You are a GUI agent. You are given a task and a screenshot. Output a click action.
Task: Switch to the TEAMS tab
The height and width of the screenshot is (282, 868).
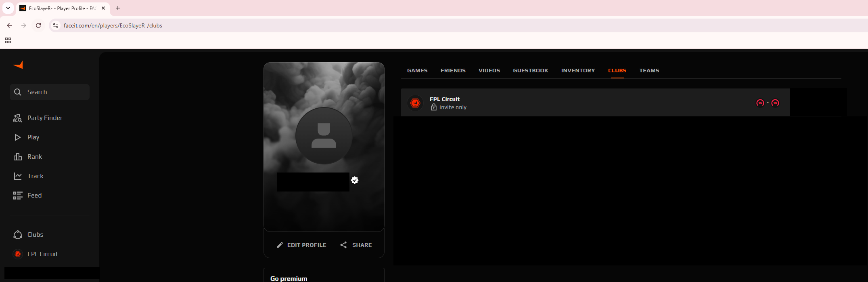coord(649,70)
